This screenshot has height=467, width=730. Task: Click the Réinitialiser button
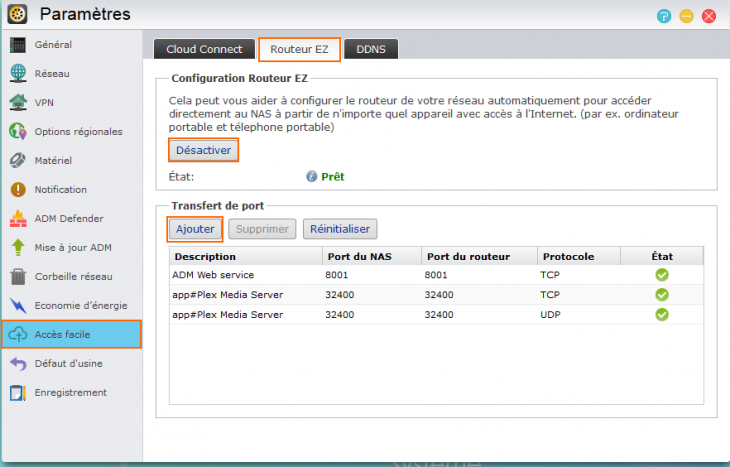340,229
